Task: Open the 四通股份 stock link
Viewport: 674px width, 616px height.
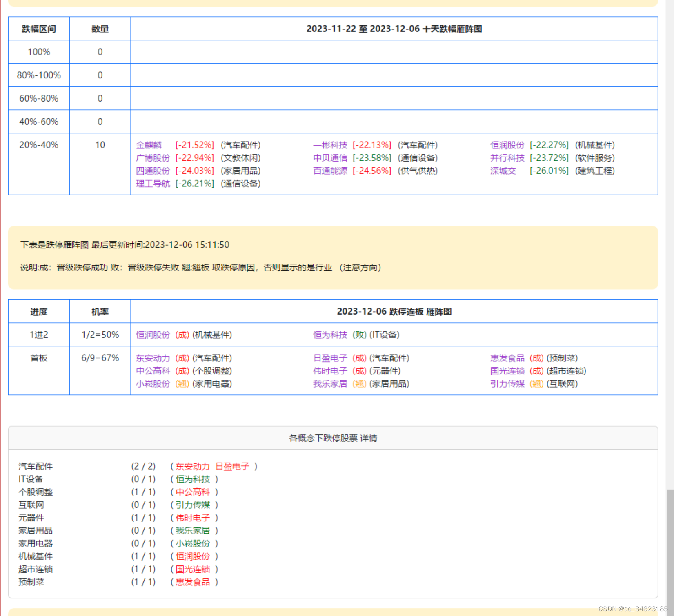Action: (x=153, y=171)
